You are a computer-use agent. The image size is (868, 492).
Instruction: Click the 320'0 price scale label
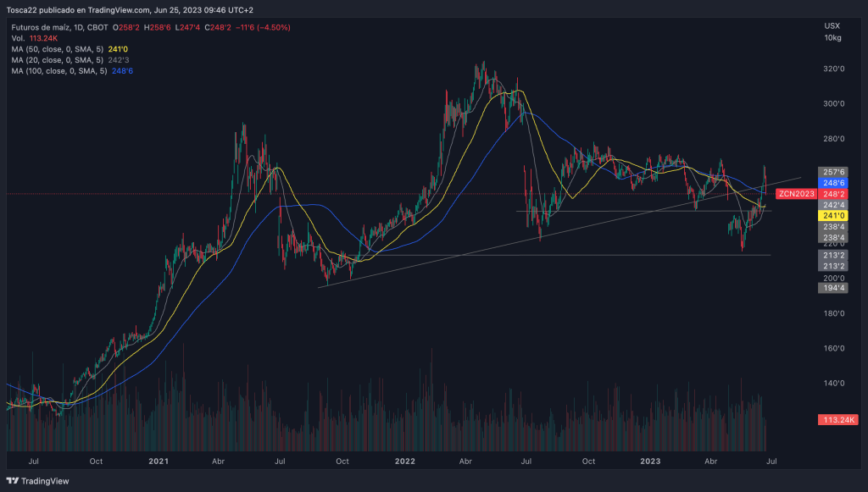click(832, 69)
